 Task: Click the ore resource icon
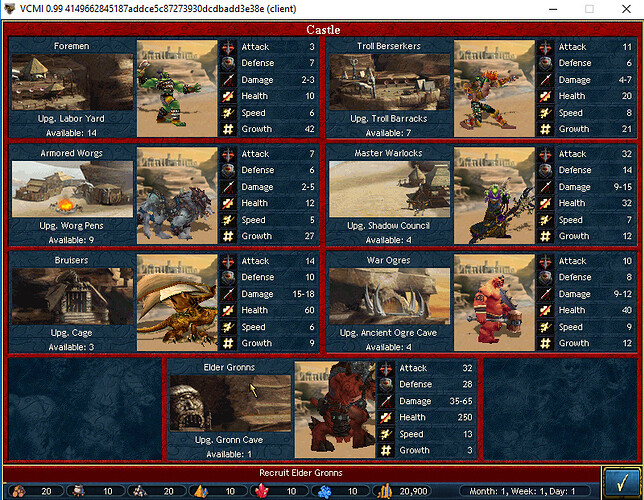click(x=140, y=491)
